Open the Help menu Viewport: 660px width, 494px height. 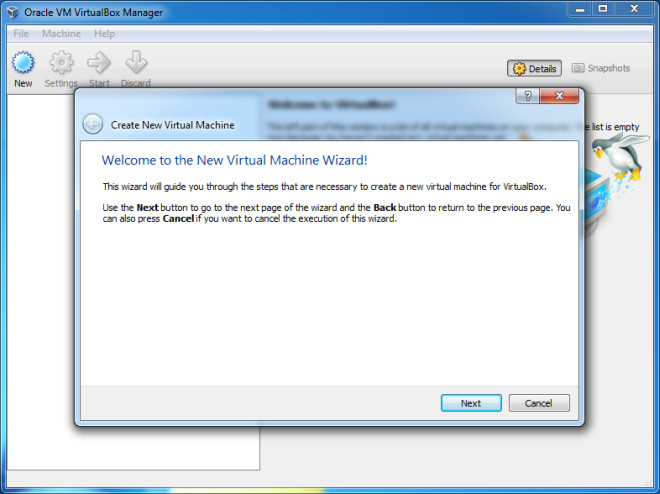pos(104,33)
